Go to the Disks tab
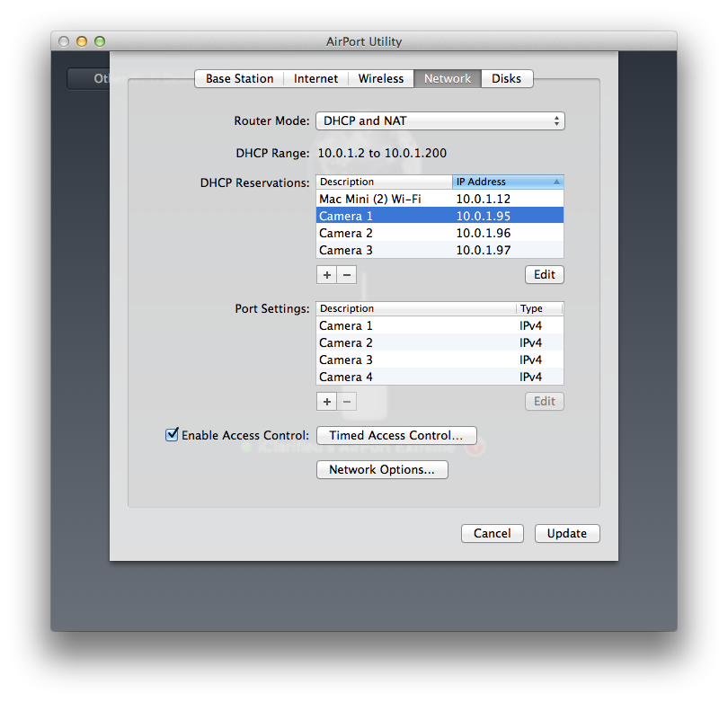728x702 pixels. click(507, 78)
